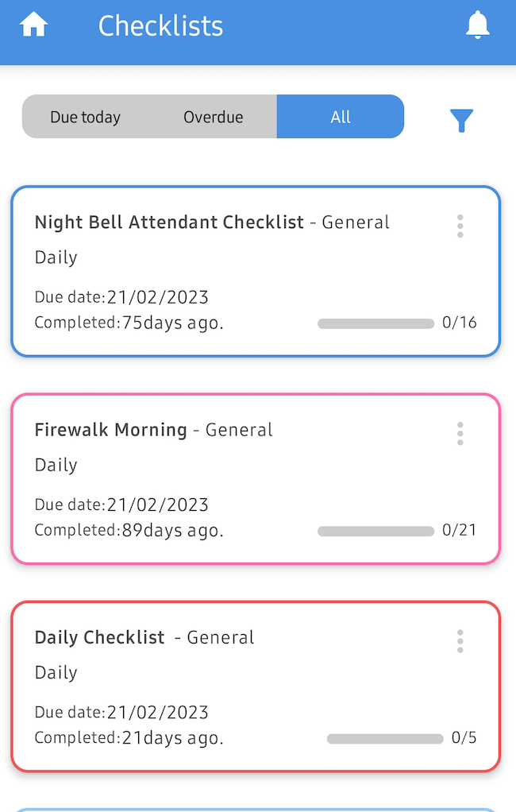Click the home icon in the header
The height and width of the screenshot is (812, 516).
click(33, 25)
